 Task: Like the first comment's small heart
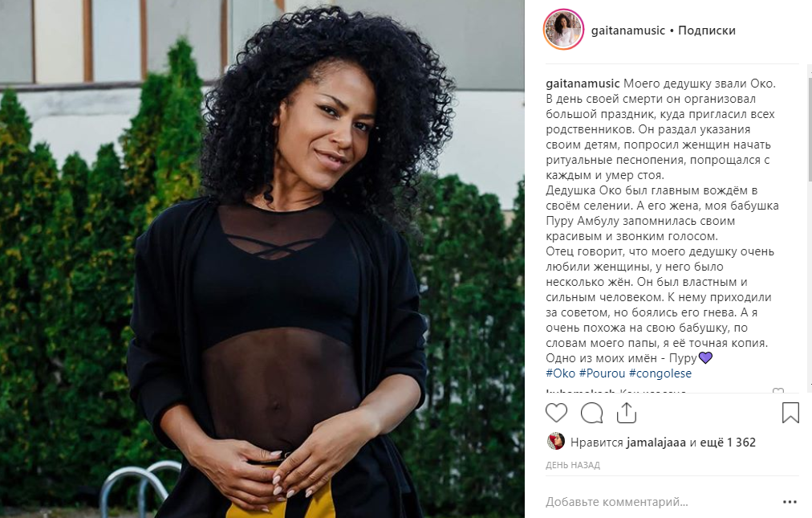pos(777,391)
